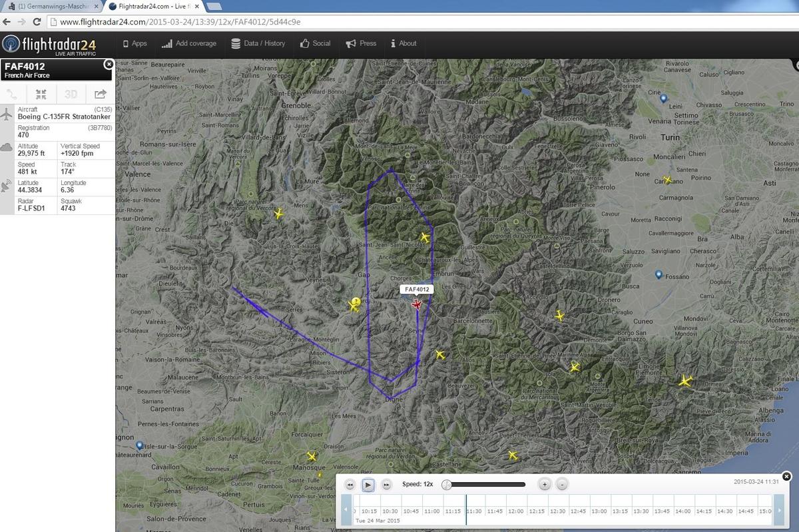799x532 pixels.
Task: Select large yellow aircraft near Ormea
Action: (685, 381)
